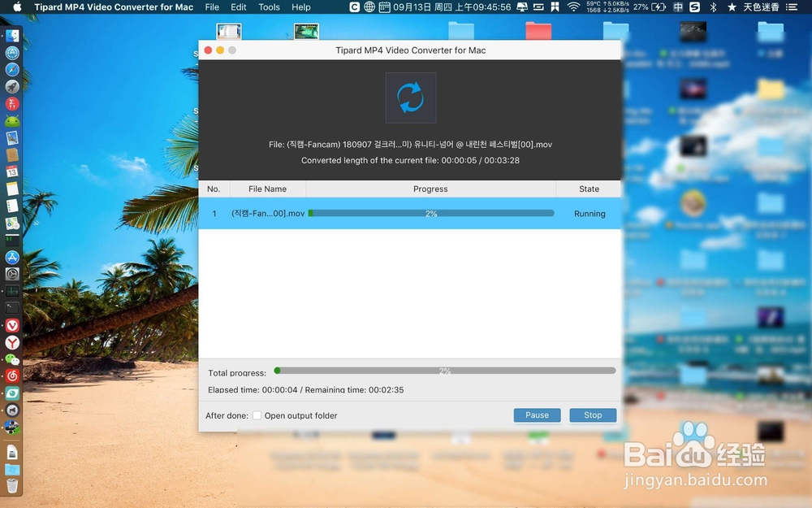Open System Preferences from the dock
The image size is (812, 508).
click(11, 274)
